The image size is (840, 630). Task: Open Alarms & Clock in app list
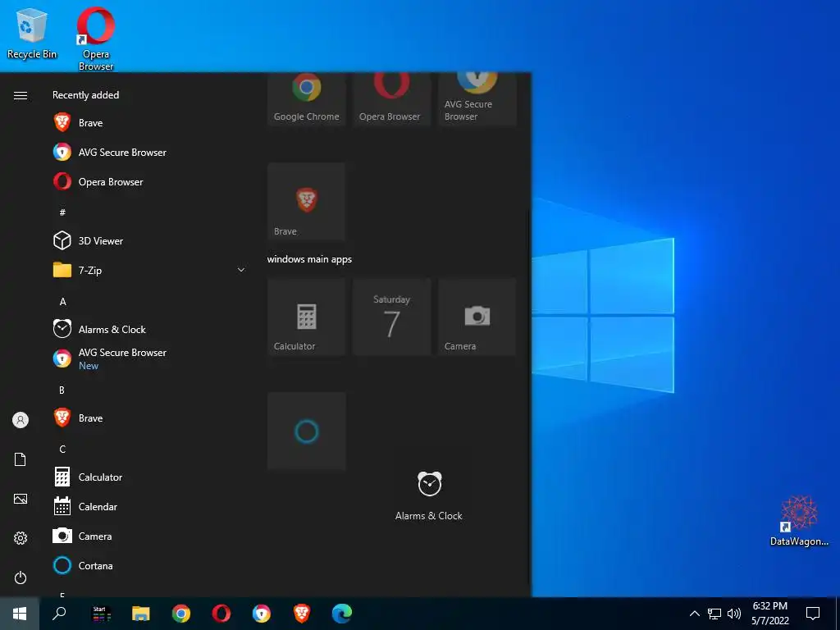(x=150, y=330)
